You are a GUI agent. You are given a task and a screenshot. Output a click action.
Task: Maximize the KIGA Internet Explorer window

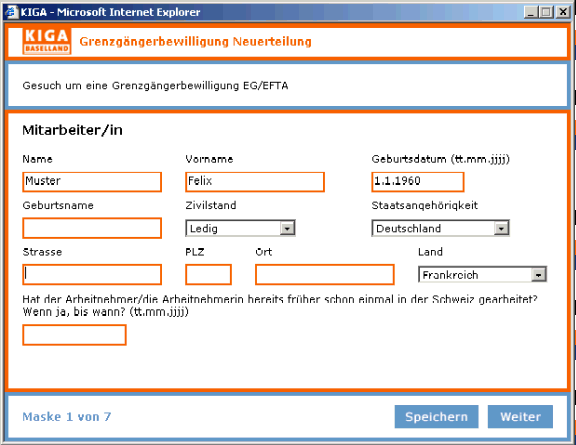point(546,12)
